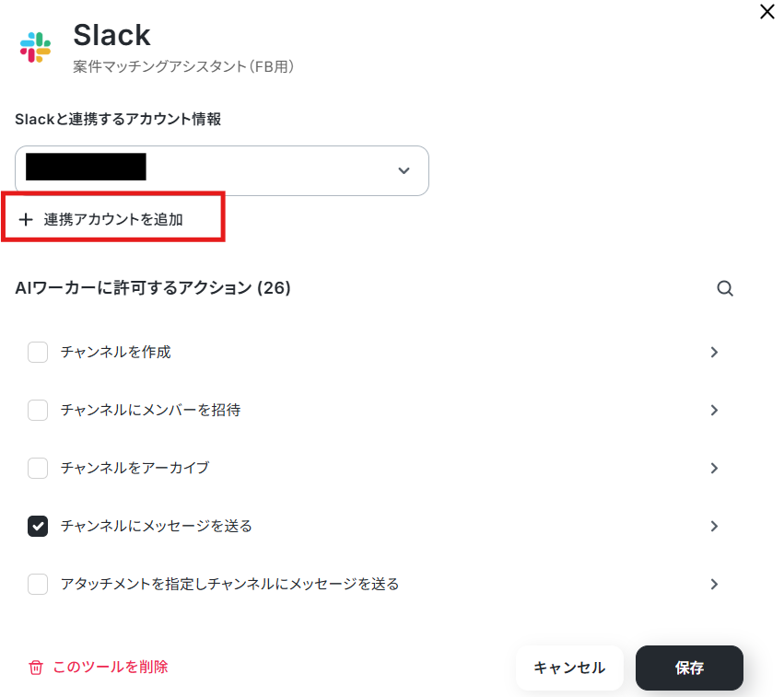Enable the チャンネルを作成 checkbox

point(38,352)
